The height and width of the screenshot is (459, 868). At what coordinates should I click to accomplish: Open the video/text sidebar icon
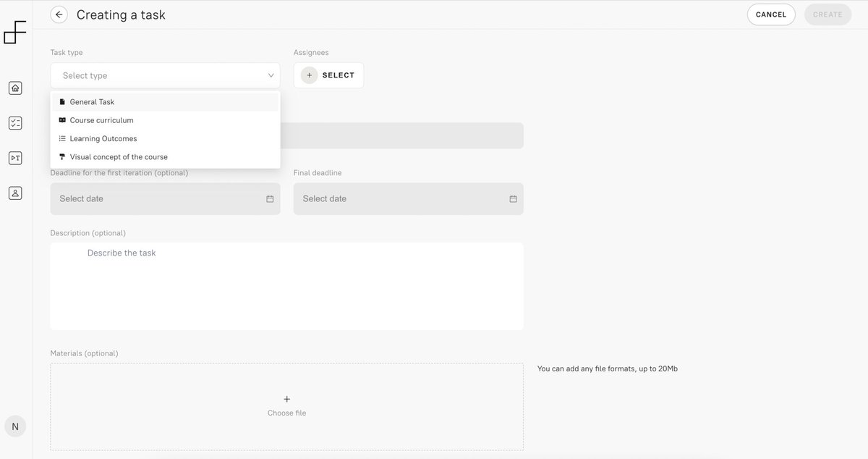tap(15, 158)
